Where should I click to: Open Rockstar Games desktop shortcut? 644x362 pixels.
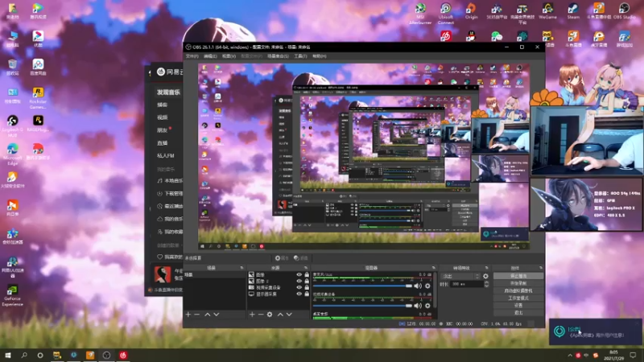pyautogui.click(x=38, y=98)
